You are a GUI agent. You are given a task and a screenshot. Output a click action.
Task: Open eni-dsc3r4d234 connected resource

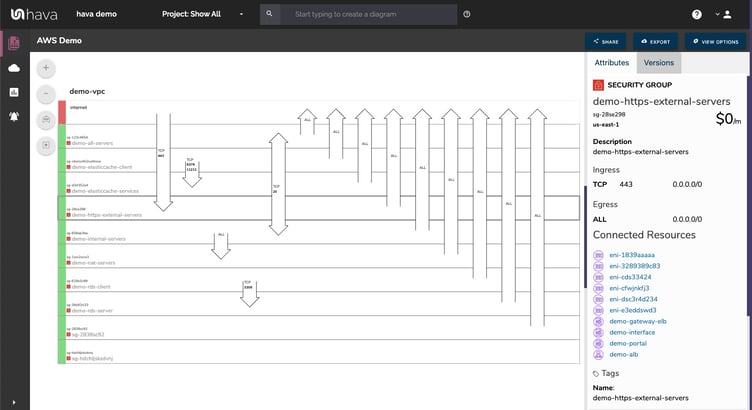(x=633, y=299)
